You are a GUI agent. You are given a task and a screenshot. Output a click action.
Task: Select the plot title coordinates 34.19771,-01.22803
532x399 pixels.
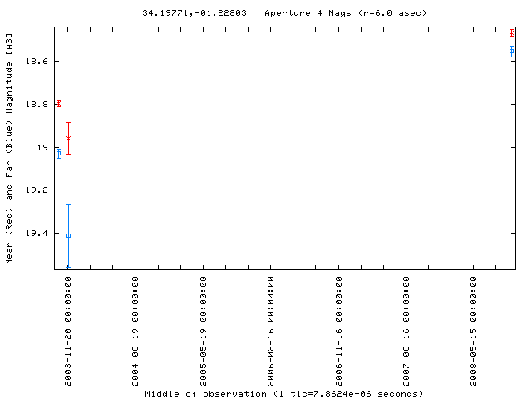coord(195,13)
